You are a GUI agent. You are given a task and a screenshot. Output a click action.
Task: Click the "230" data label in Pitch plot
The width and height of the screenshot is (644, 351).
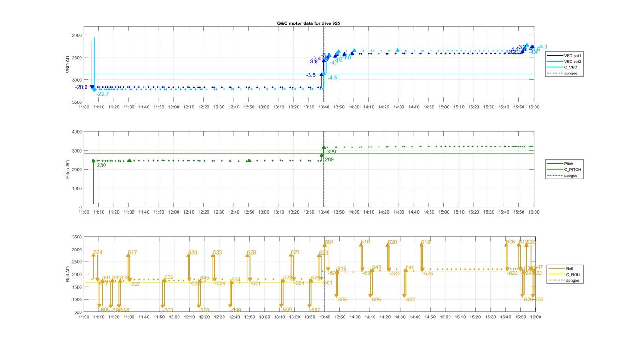pyautogui.click(x=101, y=165)
